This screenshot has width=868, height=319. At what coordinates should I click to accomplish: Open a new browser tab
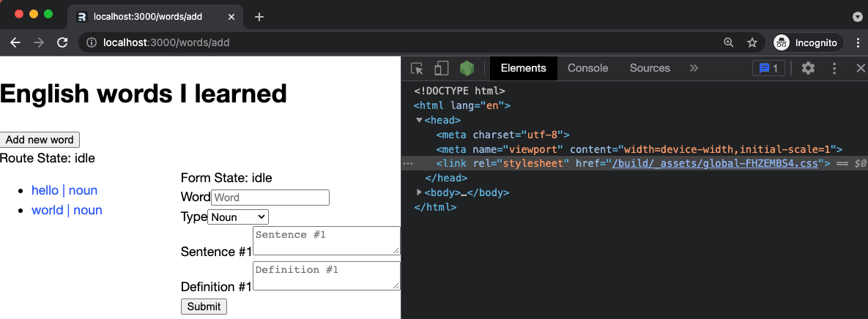coord(259,16)
